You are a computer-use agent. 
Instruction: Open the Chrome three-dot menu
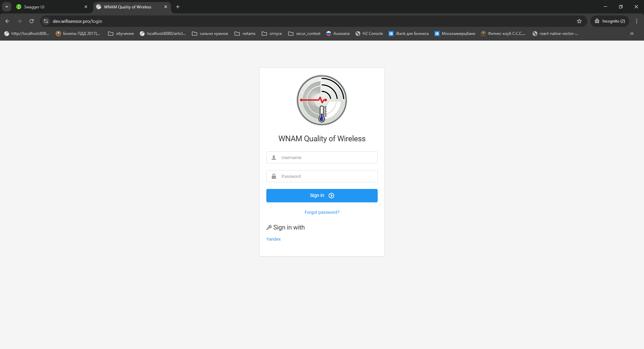coord(636,21)
